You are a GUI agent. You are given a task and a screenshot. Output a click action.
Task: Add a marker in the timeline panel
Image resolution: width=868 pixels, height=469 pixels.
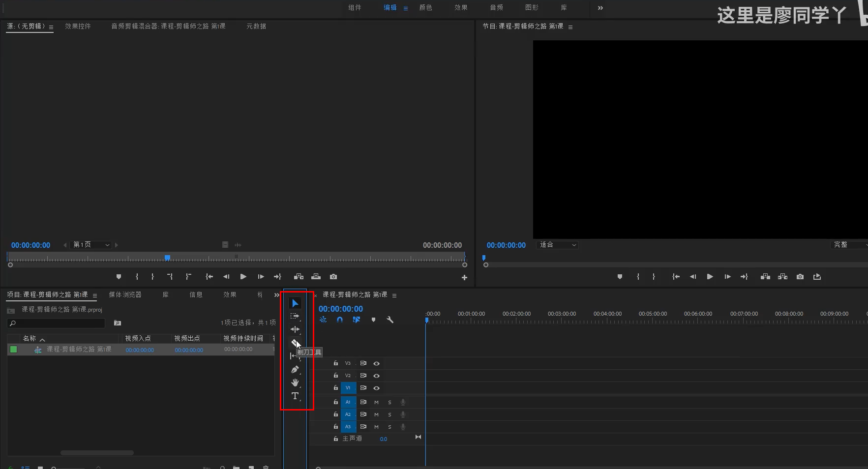tap(373, 320)
